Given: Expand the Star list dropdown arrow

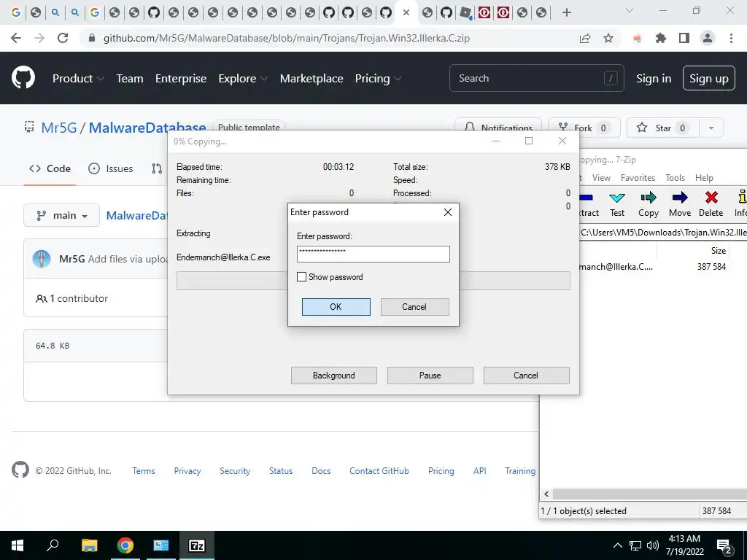Looking at the screenshot, I should [711, 128].
